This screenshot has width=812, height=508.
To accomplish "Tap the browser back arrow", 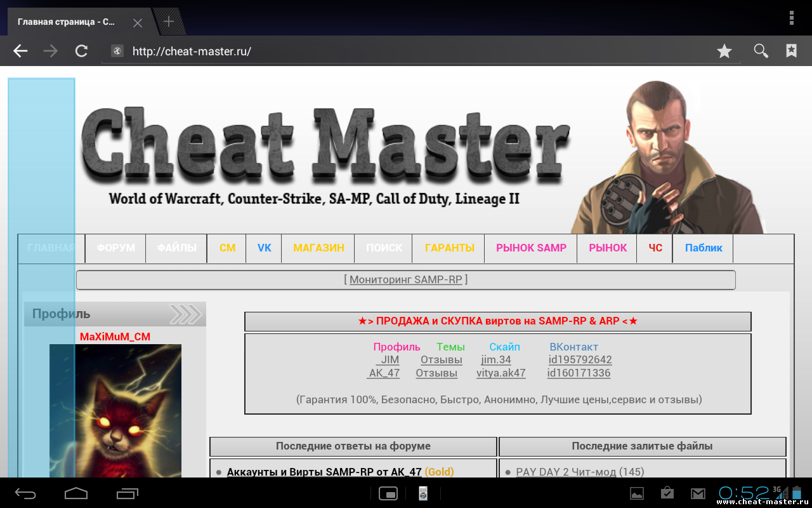I will pyautogui.click(x=21, y=51).
